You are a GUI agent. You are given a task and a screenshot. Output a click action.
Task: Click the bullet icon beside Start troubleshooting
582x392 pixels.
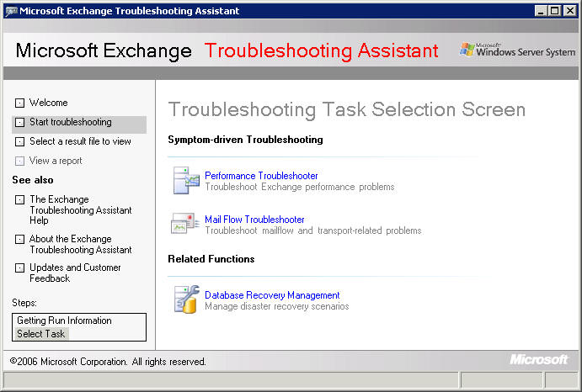point(19,122)
